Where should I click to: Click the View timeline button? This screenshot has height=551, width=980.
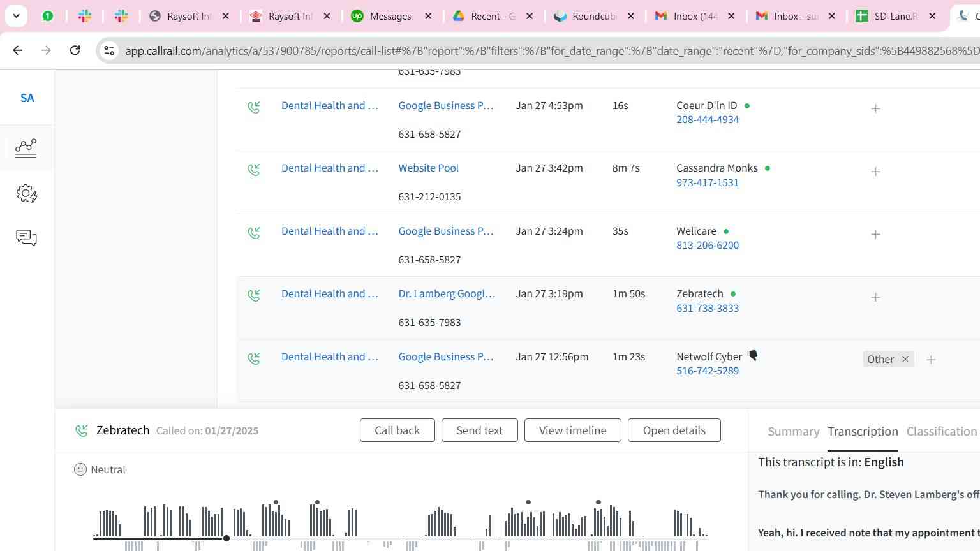point(572,430)
